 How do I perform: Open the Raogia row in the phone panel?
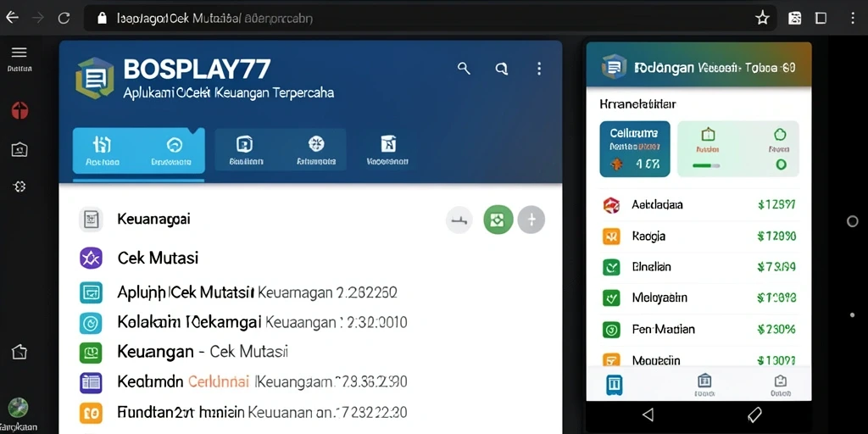699,236
